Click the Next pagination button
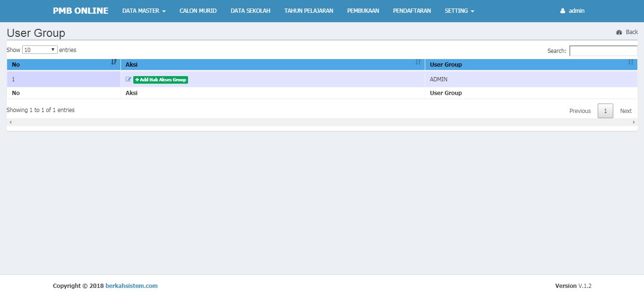644x295 pixels. (626, 111)
